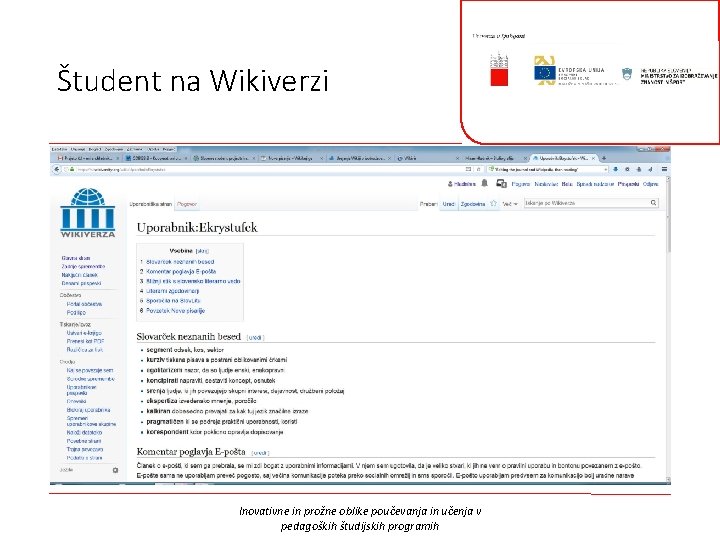Open Zadnje spremembe in the sidebar
This screenshot has width=720, height=540.
click(x=83, y=266)
